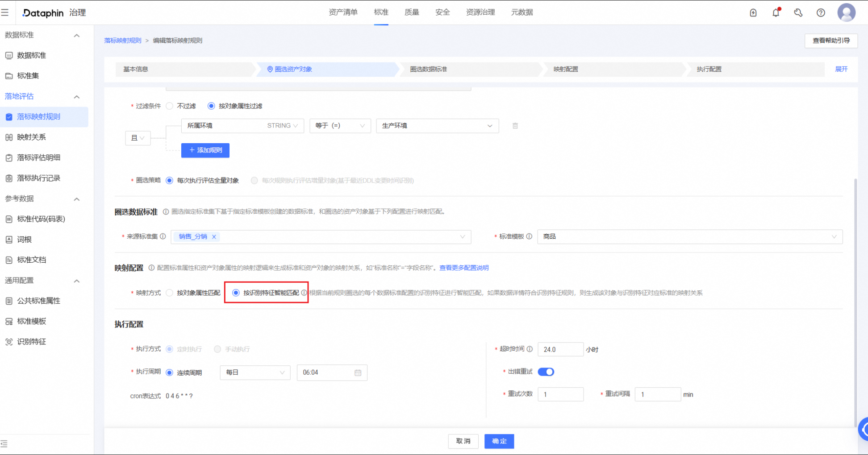The width and height of the screenshot is (868, 455).
Task: Click the 数据标准 sidebar item icon
Action: click(9, 55)
